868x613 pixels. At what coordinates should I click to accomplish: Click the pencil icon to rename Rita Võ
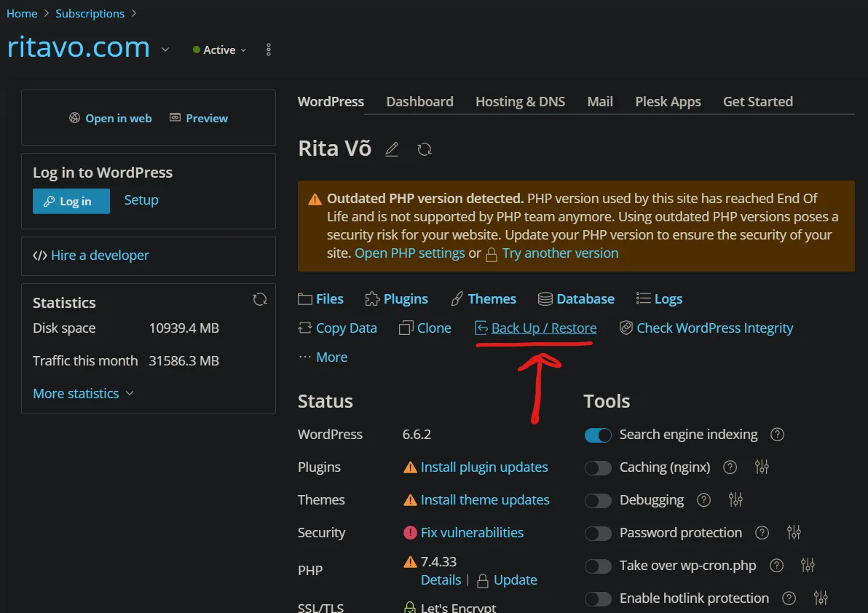click(x=392, y=149)
